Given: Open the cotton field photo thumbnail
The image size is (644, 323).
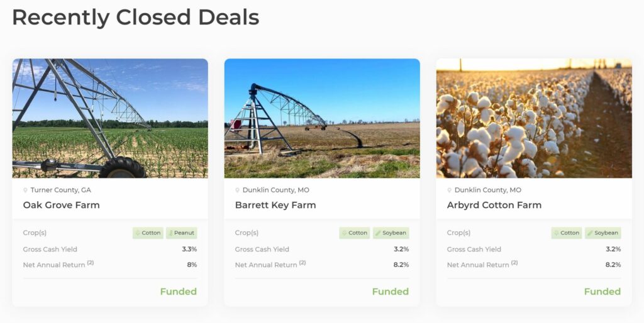Looking at the screenshot, I should (x=534, y=118).
